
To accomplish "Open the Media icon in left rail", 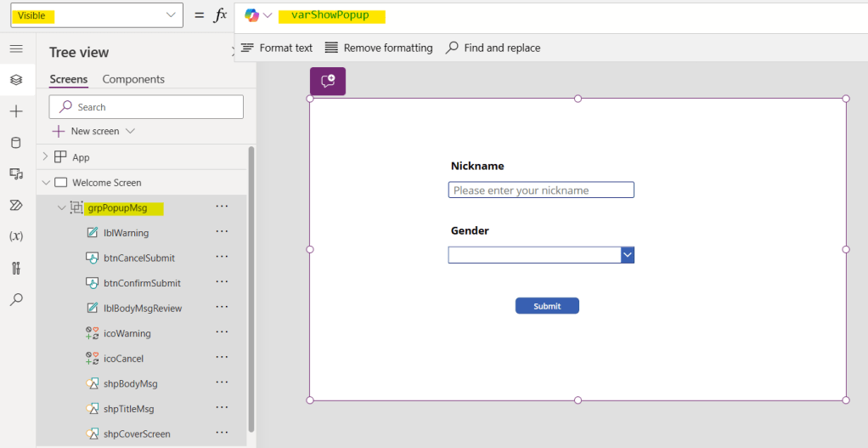I will [x=16, y=174].
